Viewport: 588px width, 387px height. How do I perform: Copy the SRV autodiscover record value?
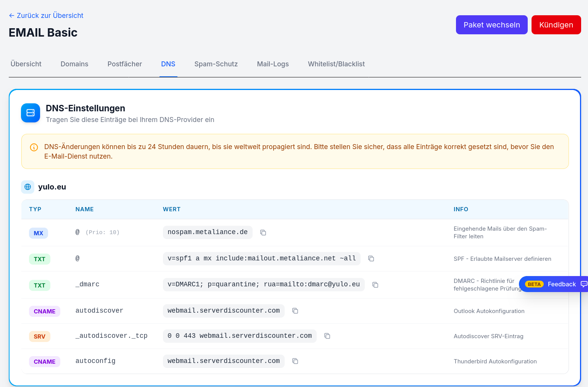click(x=327, y=336)
